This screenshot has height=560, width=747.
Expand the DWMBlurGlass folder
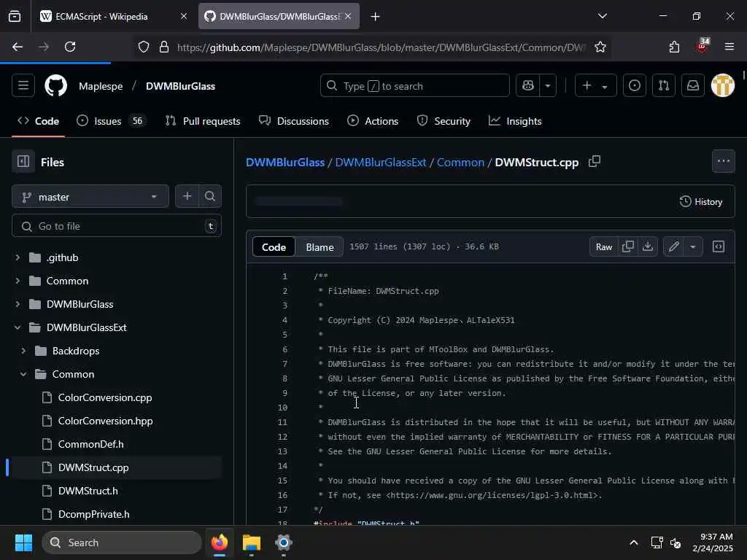18,304
